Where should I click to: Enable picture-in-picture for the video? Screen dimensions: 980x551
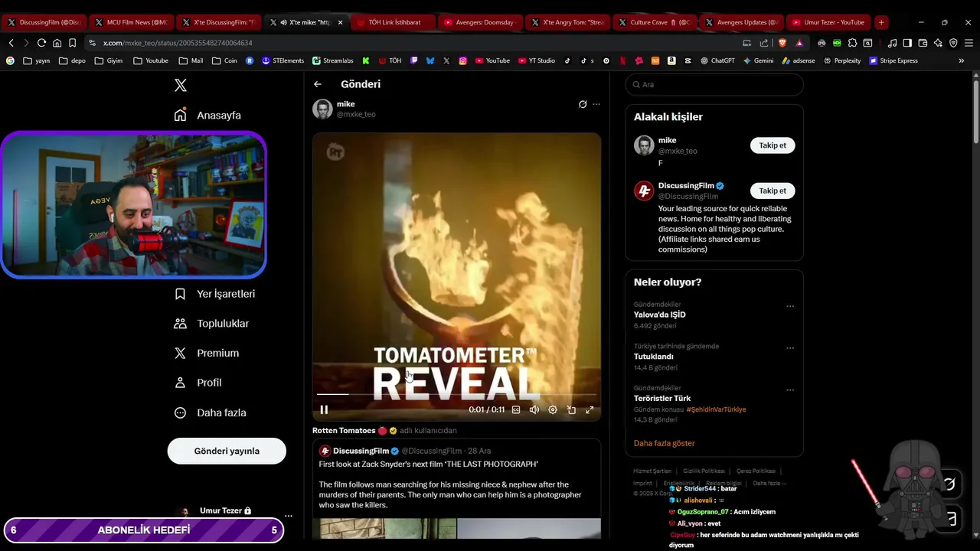click(x=571, y=410)
